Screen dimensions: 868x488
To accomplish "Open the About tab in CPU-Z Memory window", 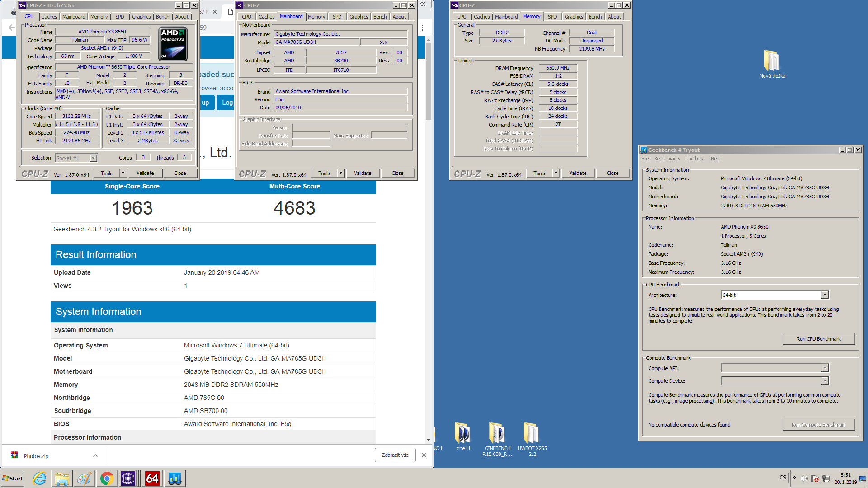I will point(614,17).
